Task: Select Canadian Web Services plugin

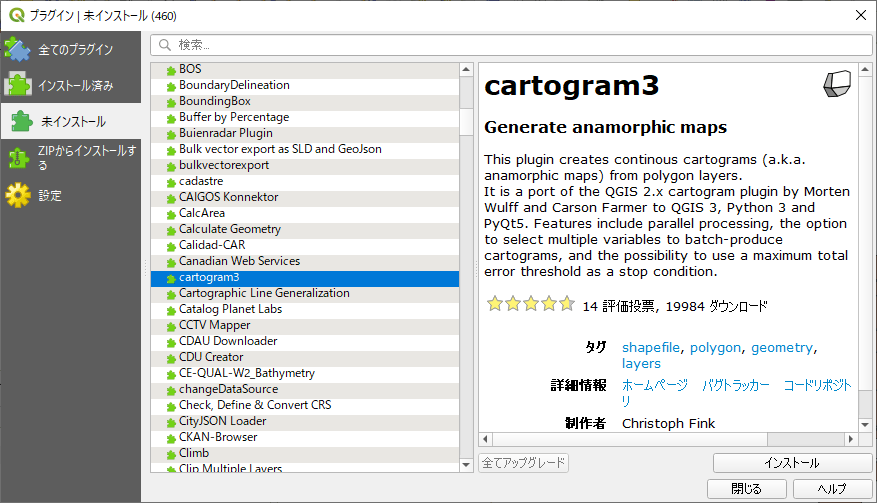Action: [x=305, y=261]
